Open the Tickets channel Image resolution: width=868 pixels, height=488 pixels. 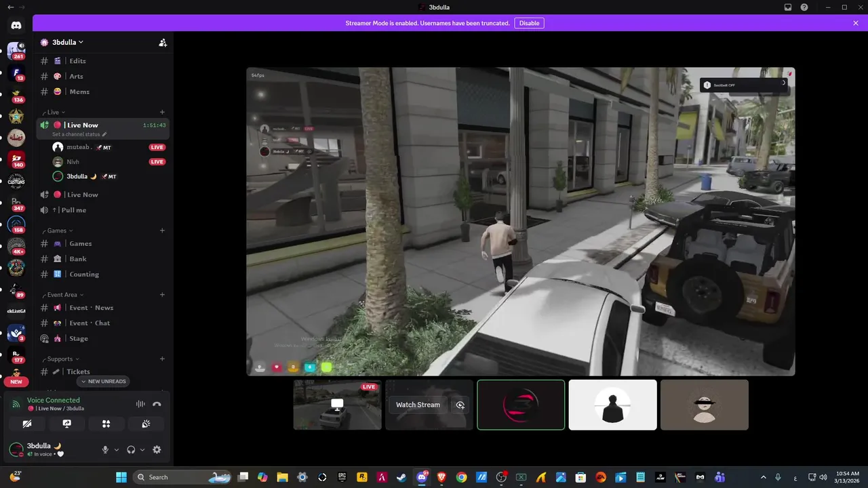coord(103,371)
